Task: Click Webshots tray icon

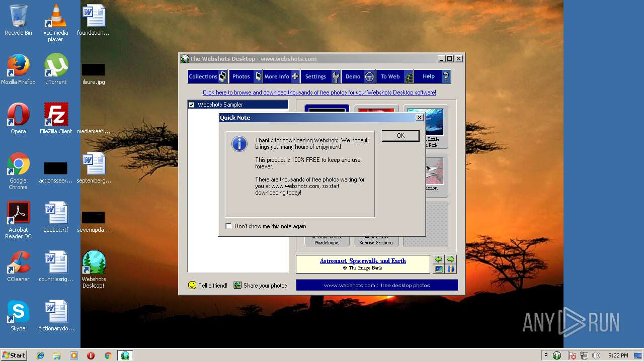Action: tap(557, 355)
